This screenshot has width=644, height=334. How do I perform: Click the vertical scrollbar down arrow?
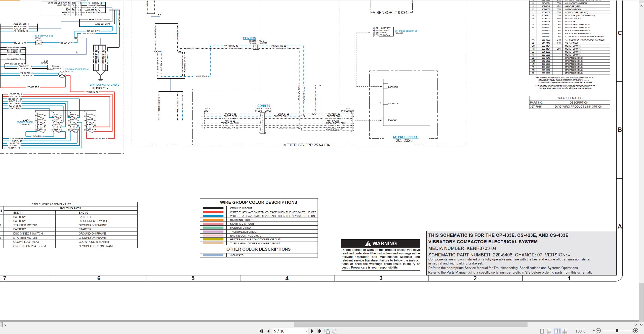pyautogui.click(x=641, y=325)
